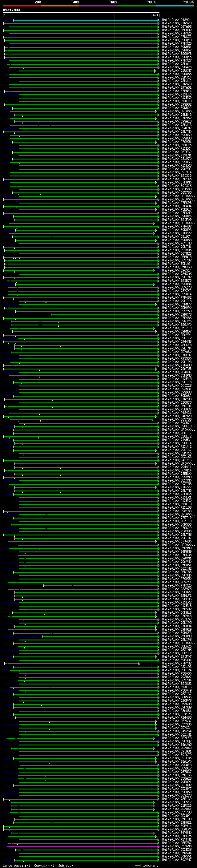Click the AV417443 query name label
Image resolution: width=197 pixels, height=868 pixels.
click(x=11, y=10)
